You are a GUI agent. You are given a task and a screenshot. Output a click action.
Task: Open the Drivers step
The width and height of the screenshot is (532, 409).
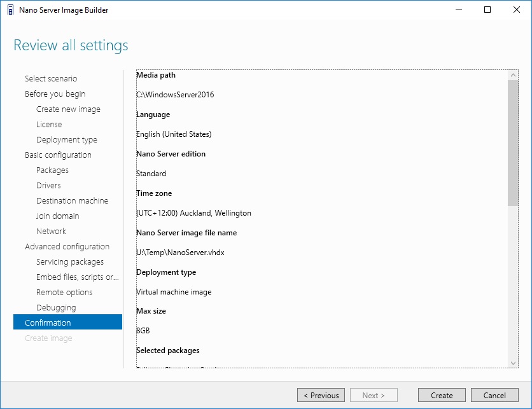[48, 186]
